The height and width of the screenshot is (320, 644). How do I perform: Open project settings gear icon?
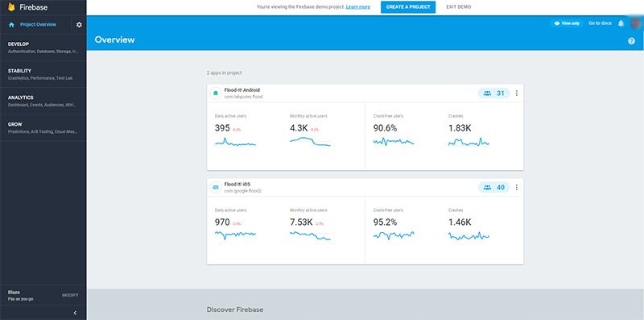point(79,25)
